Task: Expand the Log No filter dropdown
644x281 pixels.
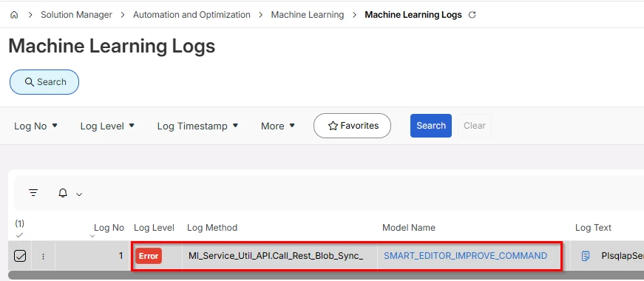Action: (x=35, y=126)
